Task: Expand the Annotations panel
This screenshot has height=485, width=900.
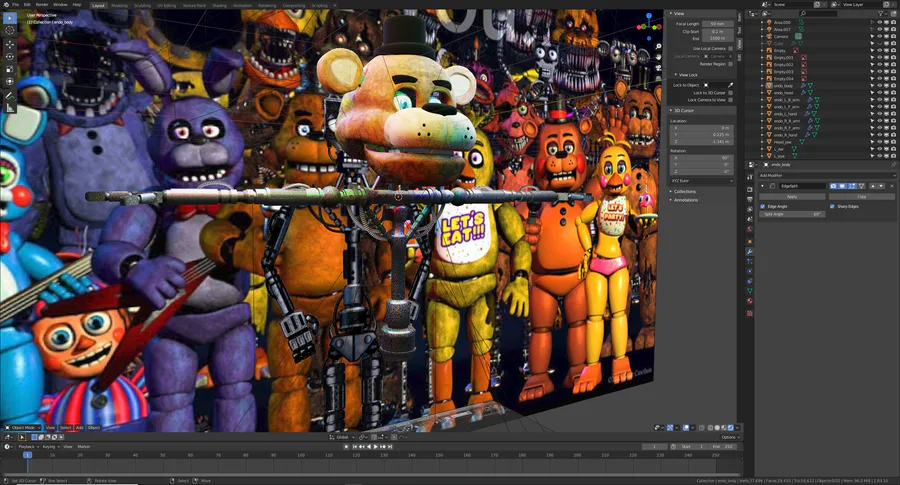Action: (x=684, y=200)
